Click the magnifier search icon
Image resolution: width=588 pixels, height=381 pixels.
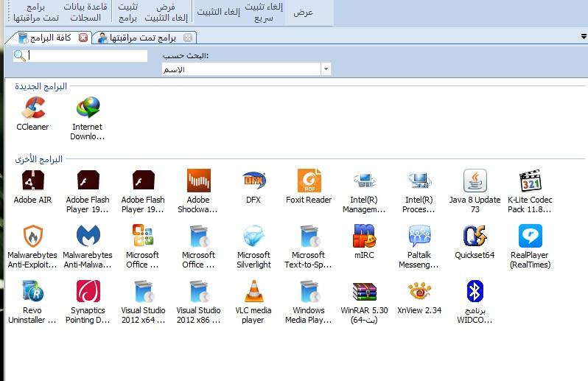click(x=19, y=56)
